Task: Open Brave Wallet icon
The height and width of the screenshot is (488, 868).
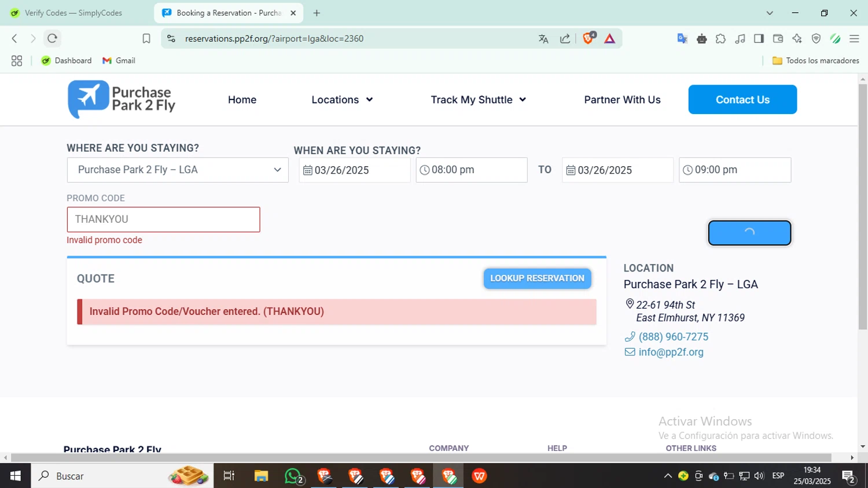Action: point(778,39)
